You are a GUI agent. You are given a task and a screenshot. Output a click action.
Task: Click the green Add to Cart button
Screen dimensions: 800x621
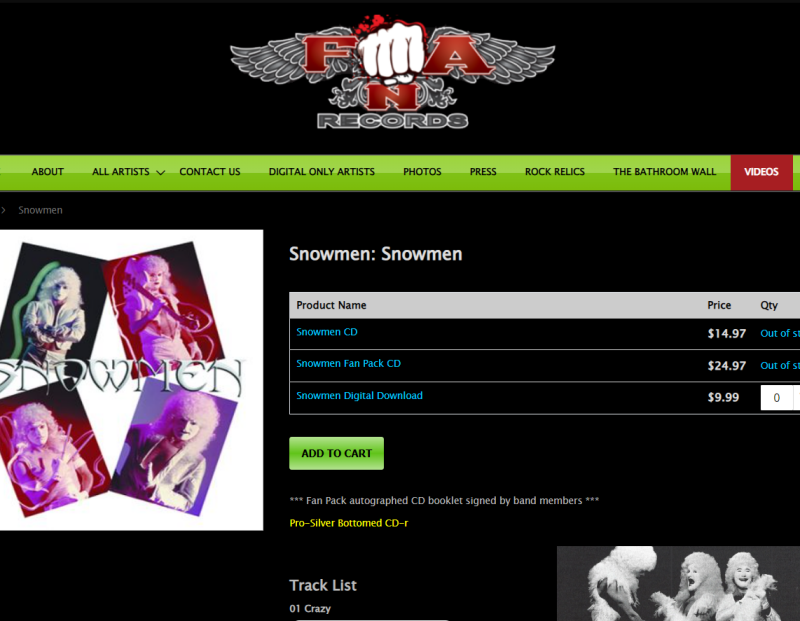(336, 453)
